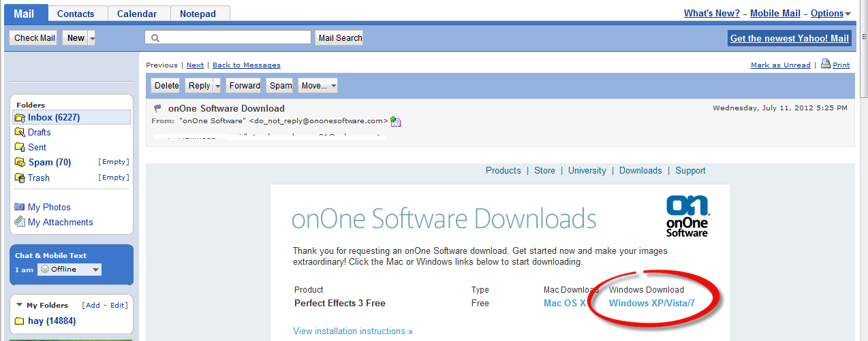Empty the Trash folder link

[x=113, y=177]
